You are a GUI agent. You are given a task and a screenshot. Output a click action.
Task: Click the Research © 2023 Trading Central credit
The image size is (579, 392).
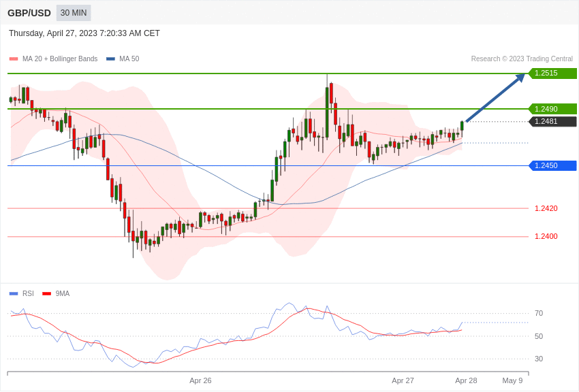point(522,59)
